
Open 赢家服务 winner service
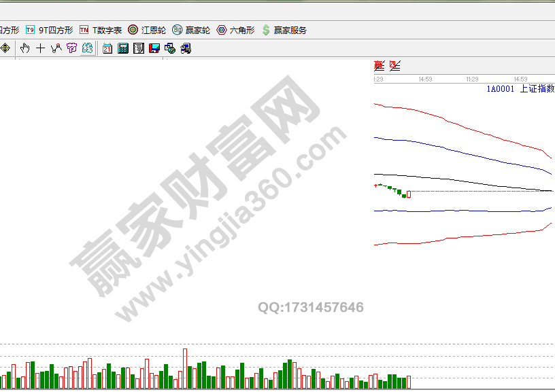tap(284, 30)
